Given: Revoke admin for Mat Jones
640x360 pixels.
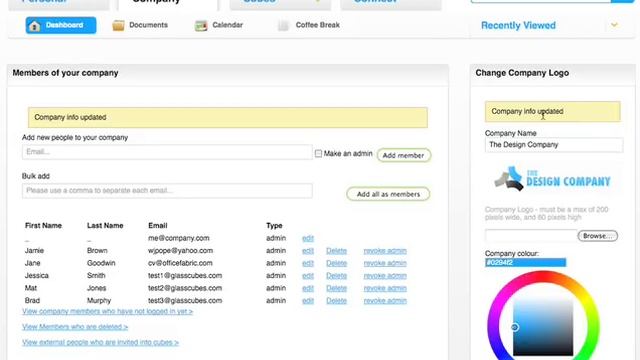Looking at the screenshot, I should (x=385, y=288).
